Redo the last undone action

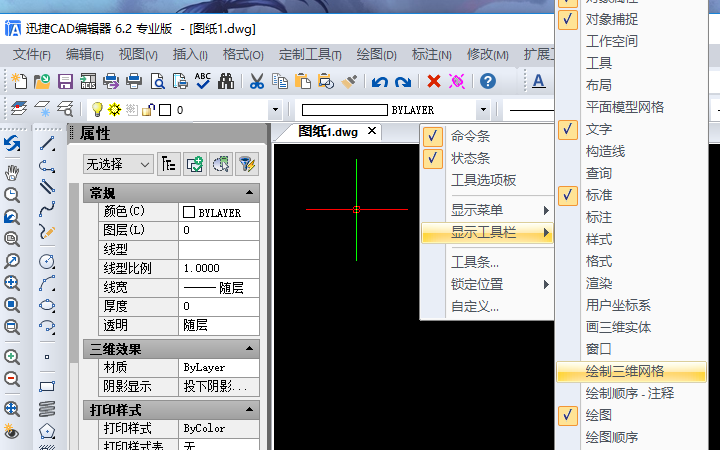[403, 82]
